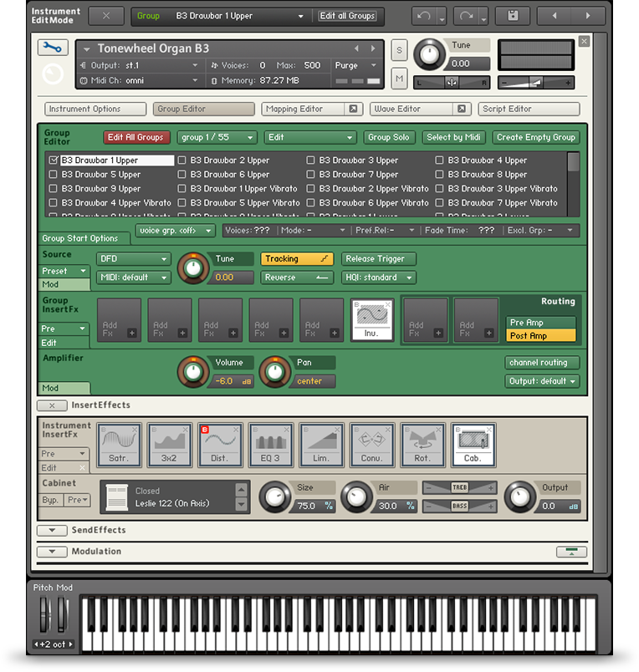Select Pre Amp routing

point(540,323)
